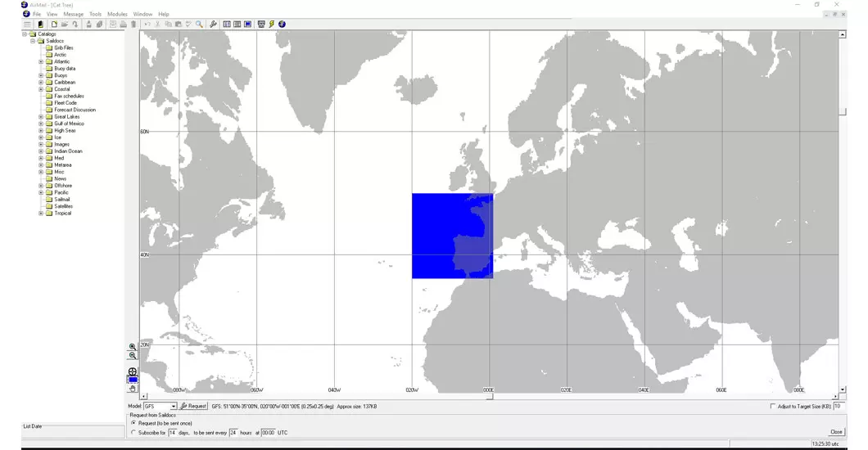Click the Request button
The height and width of the screenshot is (450, 868).
194,406
